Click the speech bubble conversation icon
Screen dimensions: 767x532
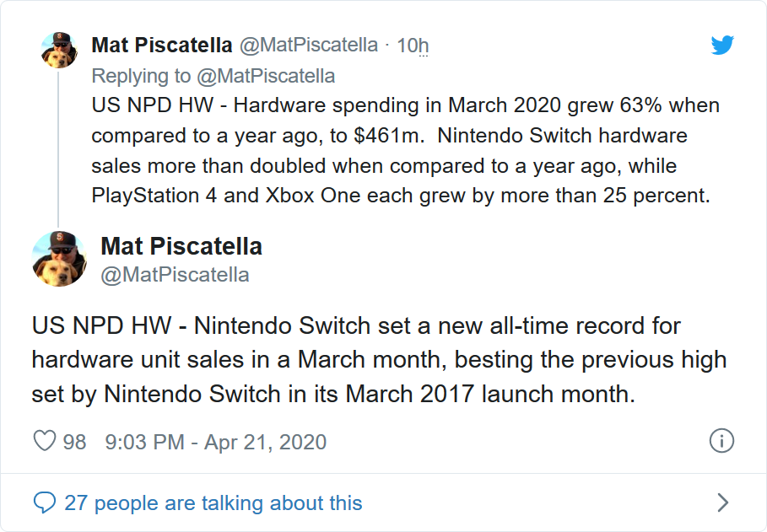(43, 503)
